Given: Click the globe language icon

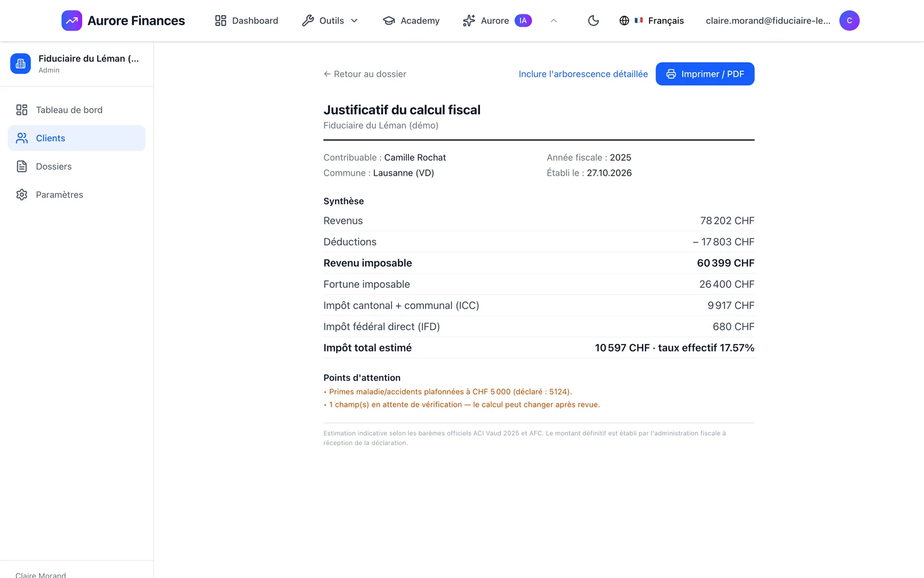Looking at the screenshot, I should point(624,21).
